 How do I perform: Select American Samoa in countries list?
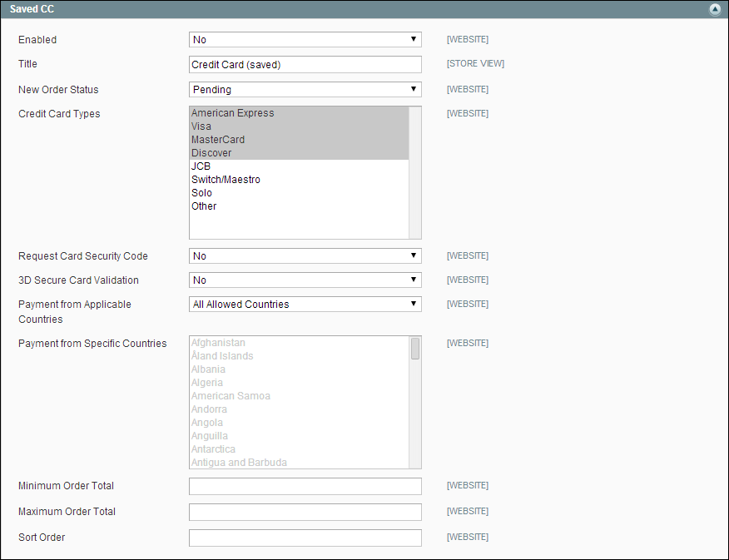click(300, 396)
